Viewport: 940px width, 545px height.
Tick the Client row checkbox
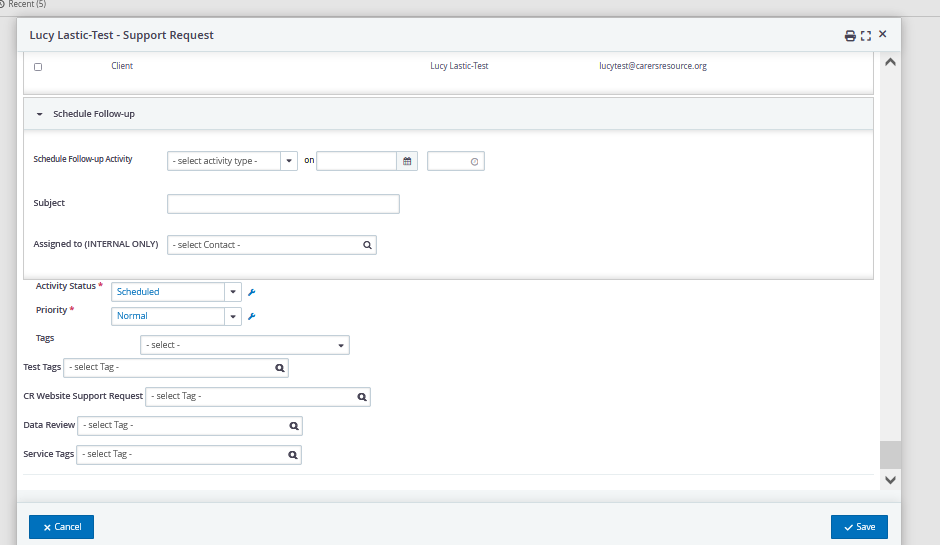[x=38, y=67]
